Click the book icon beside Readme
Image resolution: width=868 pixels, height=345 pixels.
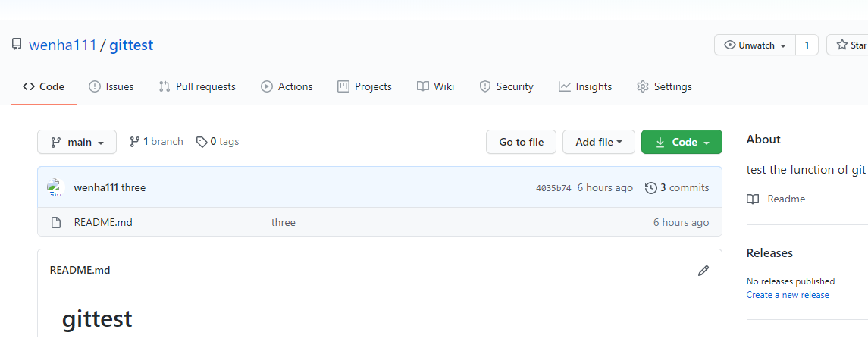(753, 199)
